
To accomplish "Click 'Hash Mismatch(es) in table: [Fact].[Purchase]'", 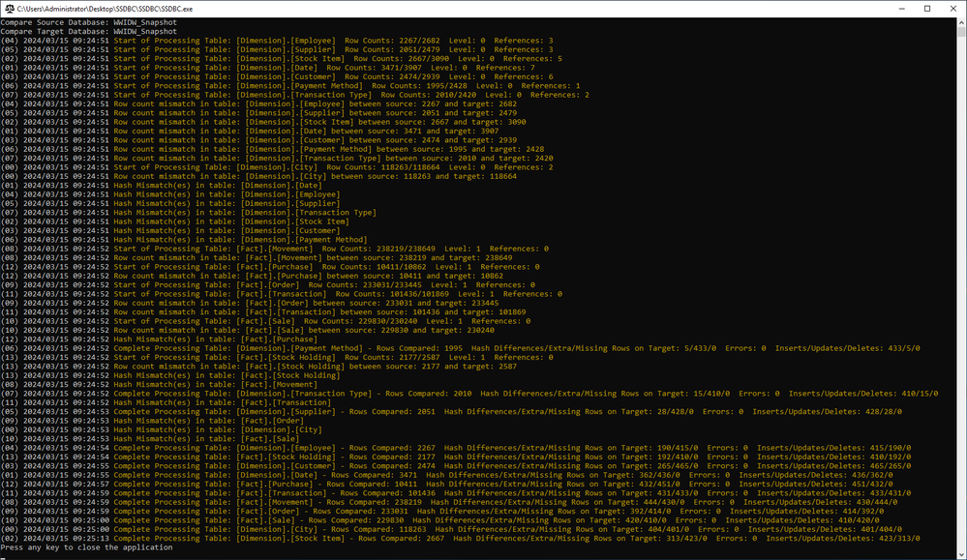I will coord(159,339).
